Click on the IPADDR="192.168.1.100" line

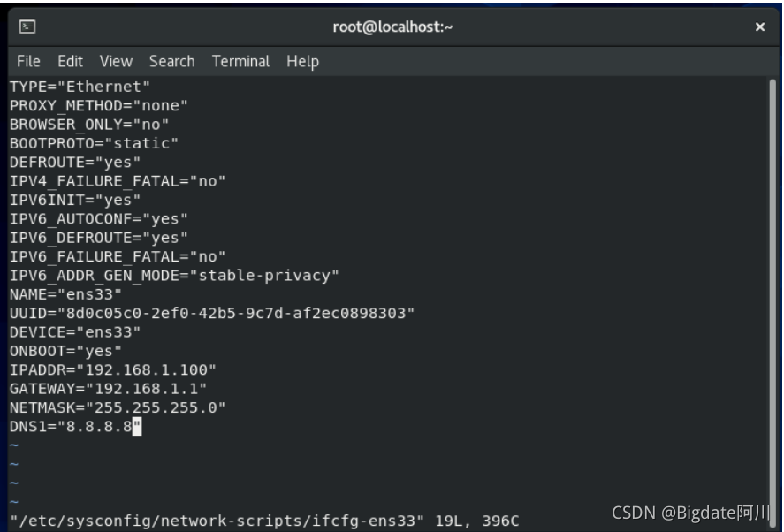113,370
